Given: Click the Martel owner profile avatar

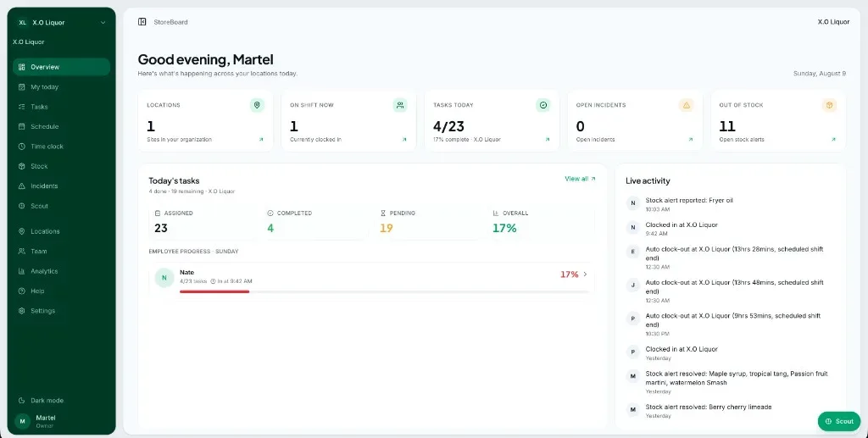Looking at the screenshot, I should [x=22, y=421].
